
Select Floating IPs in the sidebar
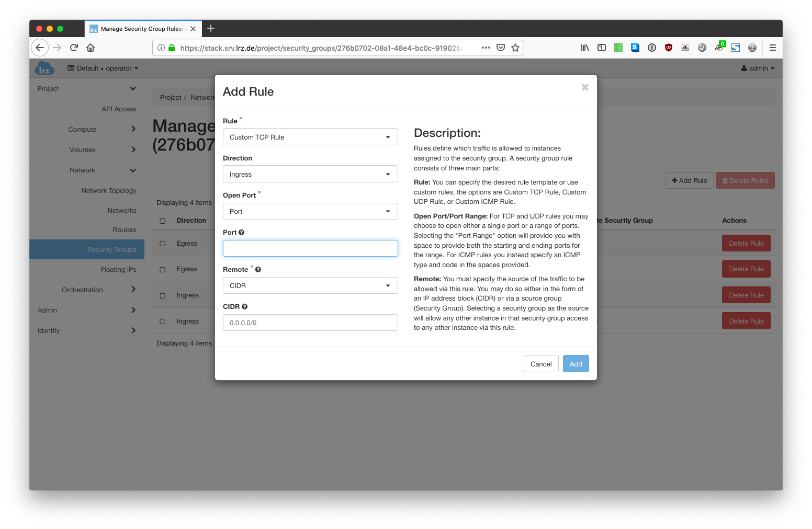pos(118,270)
